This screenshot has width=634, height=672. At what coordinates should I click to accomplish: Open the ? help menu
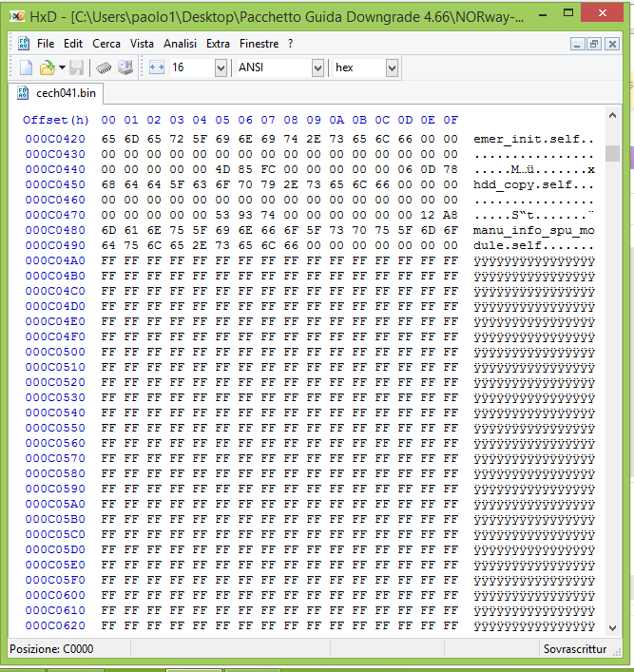290,44
